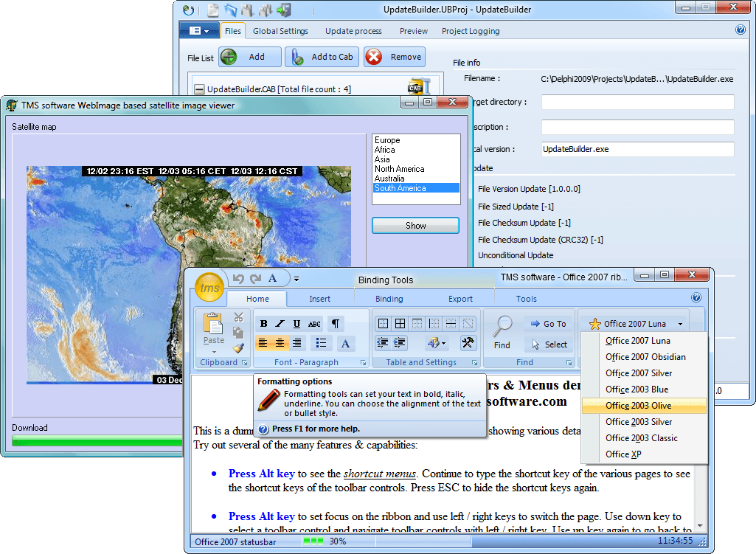756x554 pixels.
Task: Click the round tms application button
Action: (209, 288)
